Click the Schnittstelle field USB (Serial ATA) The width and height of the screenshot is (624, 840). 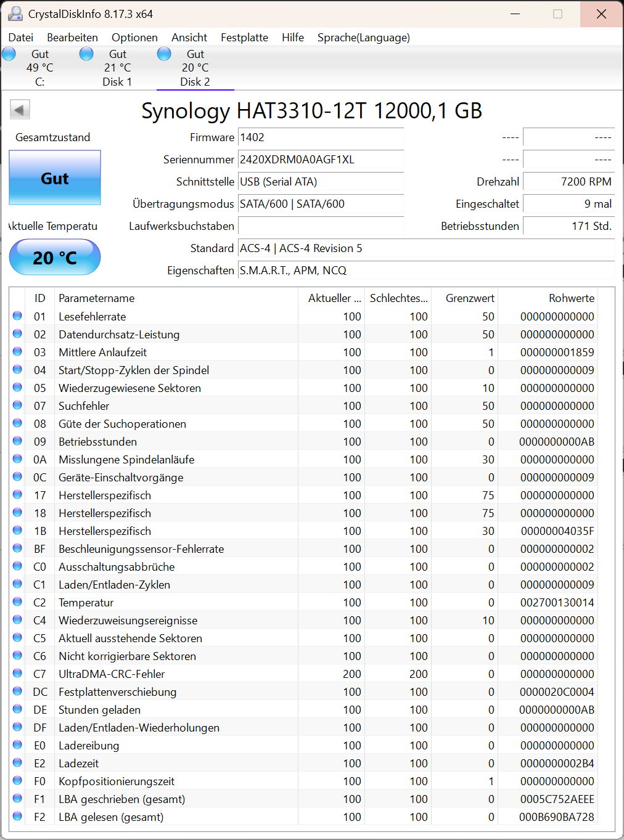[321, 182]
